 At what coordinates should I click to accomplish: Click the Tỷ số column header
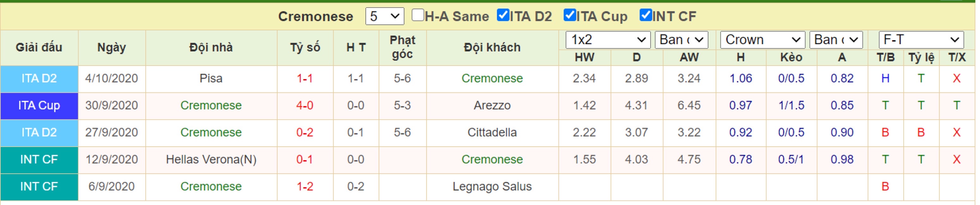tap(305, 47)
